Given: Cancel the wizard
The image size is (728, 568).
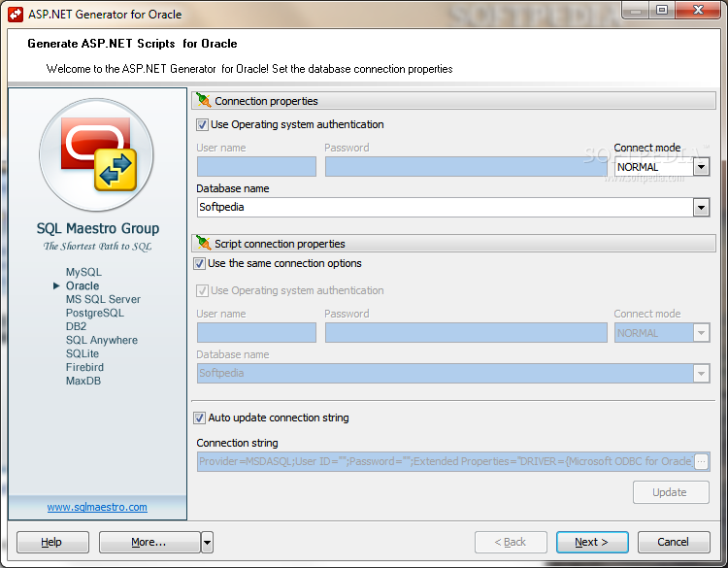Looking at the screenshot, I should pos(674,542).
